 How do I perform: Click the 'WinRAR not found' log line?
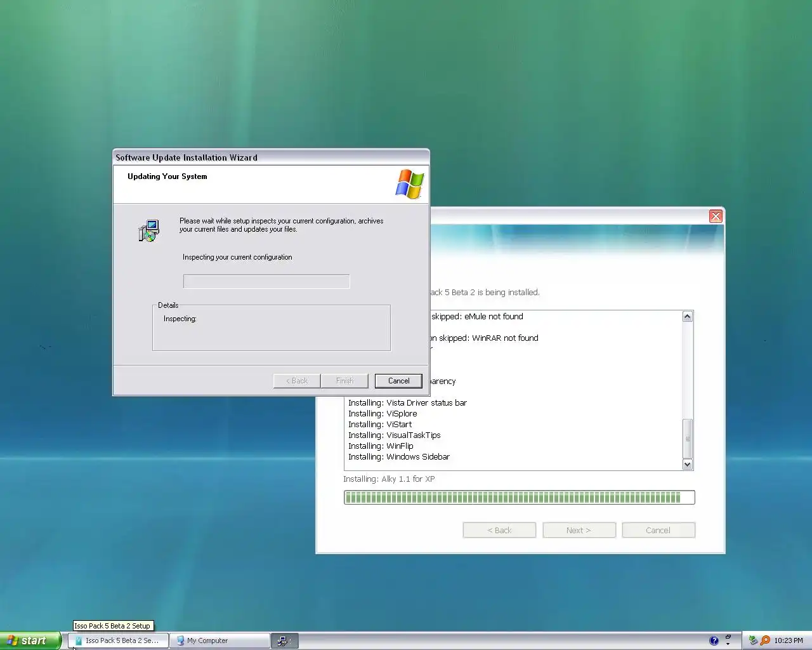(484, 338)
